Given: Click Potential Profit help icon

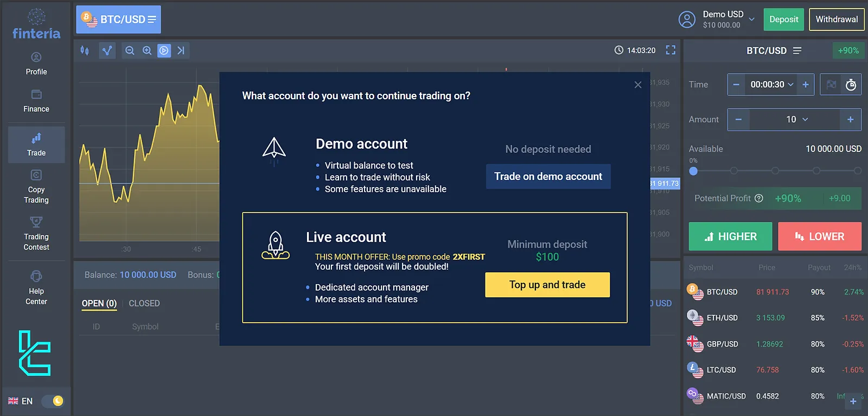Looking at the screenshot, I should tap(759, 199).
